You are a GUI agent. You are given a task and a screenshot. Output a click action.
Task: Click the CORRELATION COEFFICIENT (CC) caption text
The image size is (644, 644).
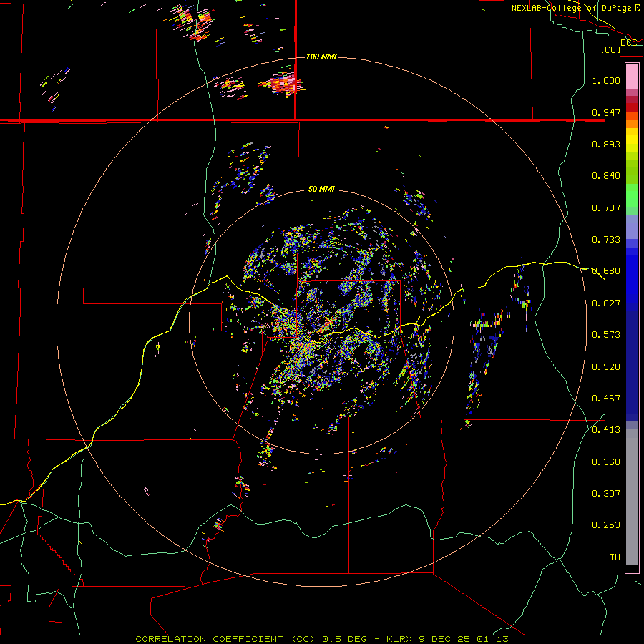point(225,639)
